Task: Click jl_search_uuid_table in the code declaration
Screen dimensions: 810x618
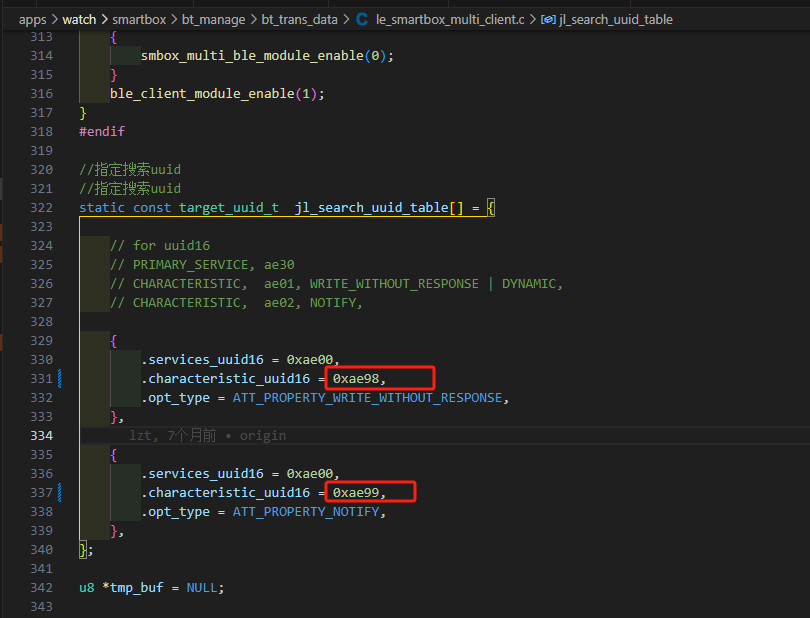Action: [x=371, y=208]
